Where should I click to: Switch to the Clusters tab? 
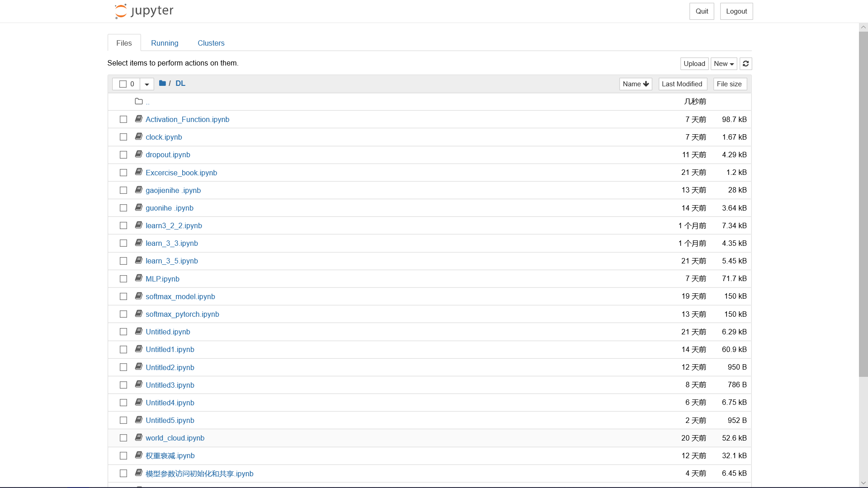click(211, 43)
